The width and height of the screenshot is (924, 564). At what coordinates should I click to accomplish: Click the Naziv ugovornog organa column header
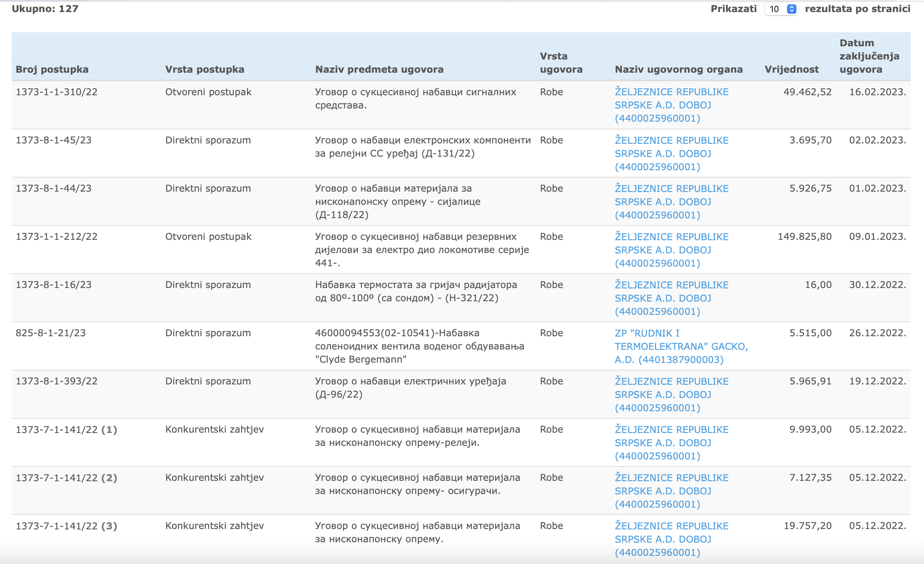coord(679,69)
